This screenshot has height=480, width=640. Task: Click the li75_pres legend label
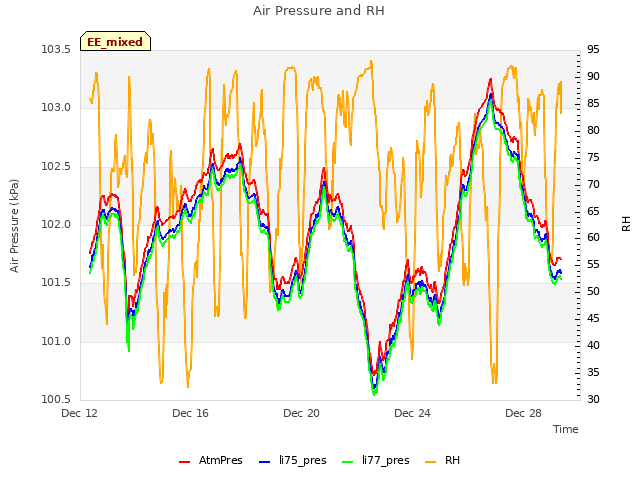click(302, 460)
